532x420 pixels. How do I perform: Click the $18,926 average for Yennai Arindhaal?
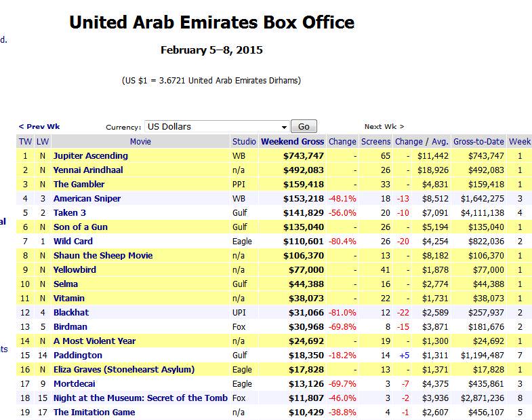[433, 170]
